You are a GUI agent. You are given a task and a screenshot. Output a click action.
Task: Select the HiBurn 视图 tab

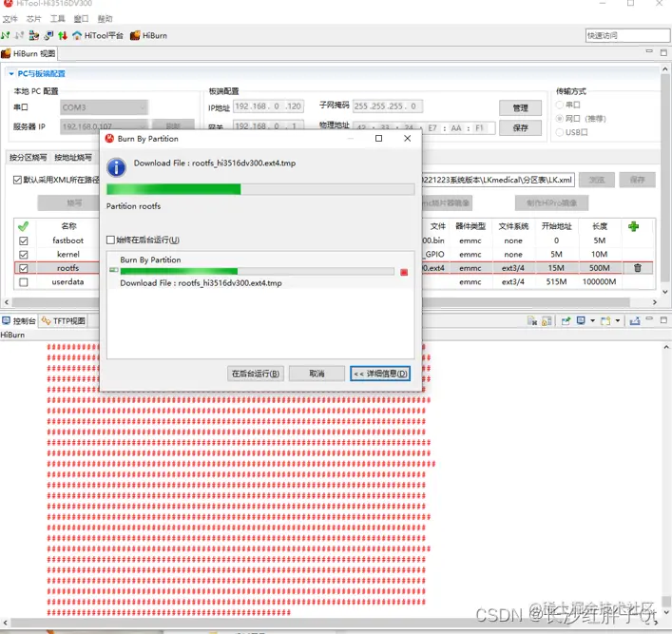click(x=29, y=53)
